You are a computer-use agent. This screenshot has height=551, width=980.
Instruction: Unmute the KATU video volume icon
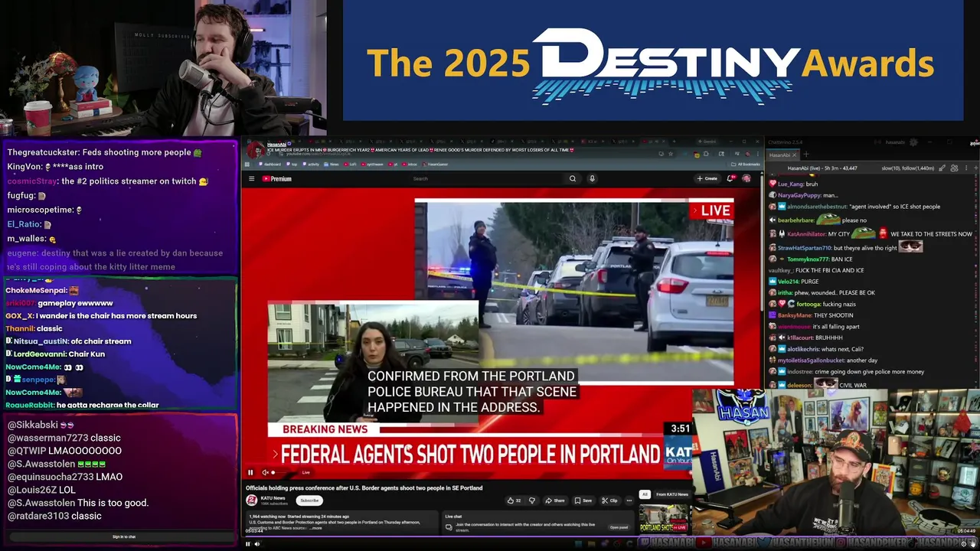(x=264, y=472)
